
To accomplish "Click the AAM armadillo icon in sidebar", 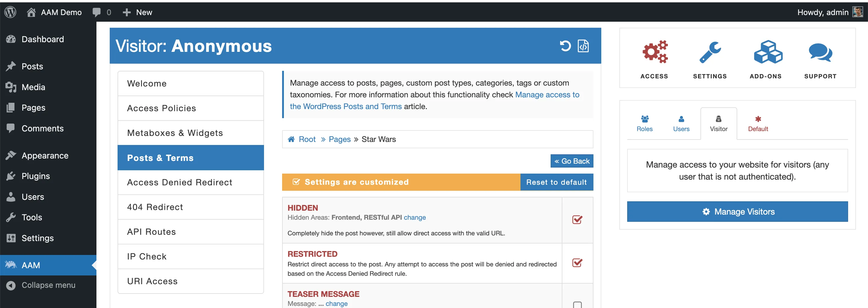I will coord(11,265).
